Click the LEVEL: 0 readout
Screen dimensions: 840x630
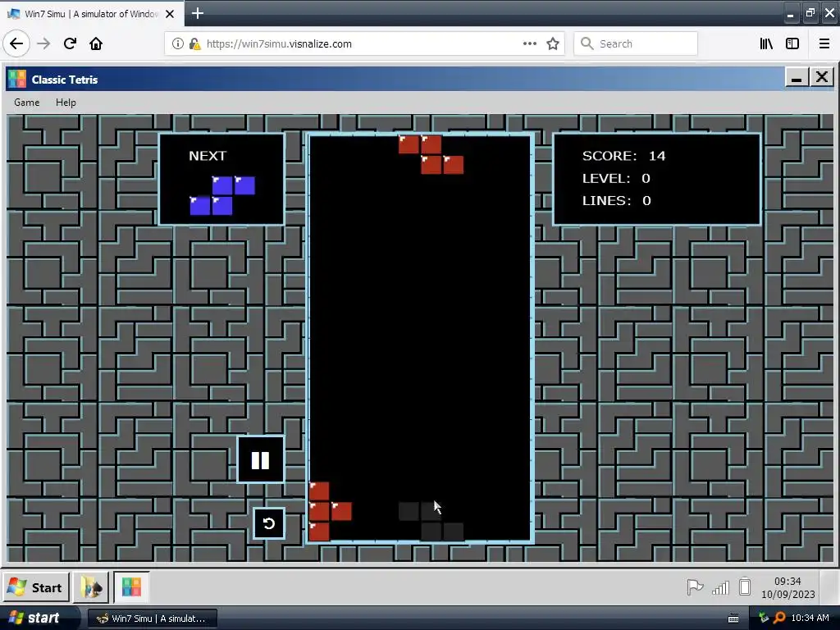point(616,178)
